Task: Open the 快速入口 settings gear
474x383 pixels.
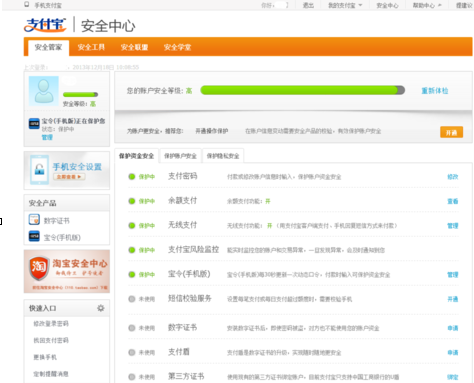Action: (100, 308)
